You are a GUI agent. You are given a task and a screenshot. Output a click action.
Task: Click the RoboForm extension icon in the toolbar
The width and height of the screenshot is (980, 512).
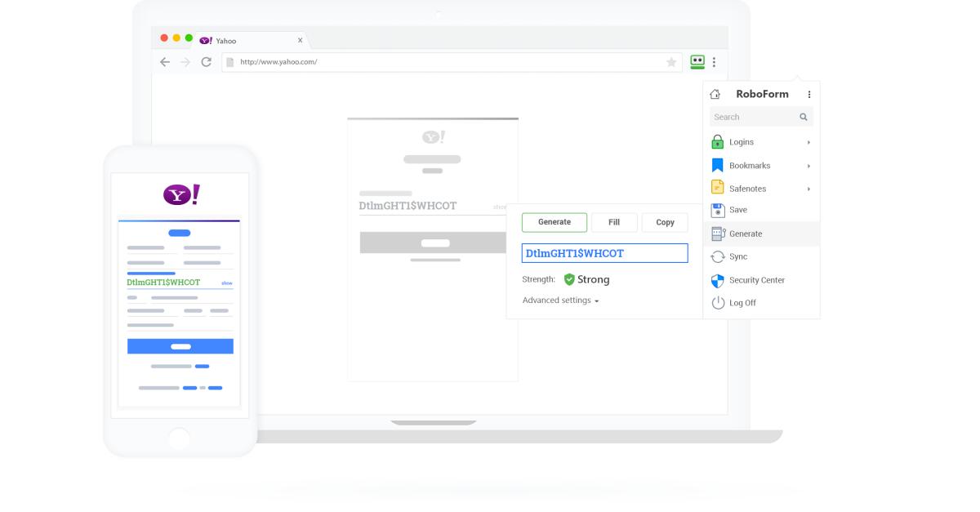click(697, 60)
